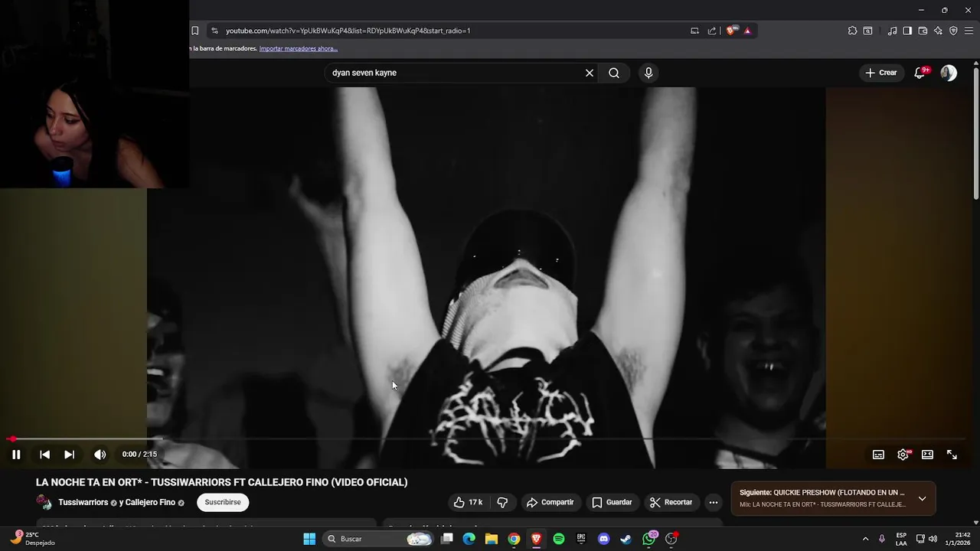Start voice search with microphone icon

click(x=648, y=73)
